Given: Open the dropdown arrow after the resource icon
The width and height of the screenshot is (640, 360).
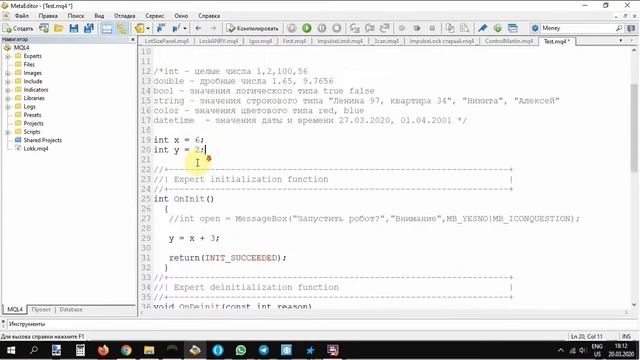Looking at the screenshot, I should point(185,28).
